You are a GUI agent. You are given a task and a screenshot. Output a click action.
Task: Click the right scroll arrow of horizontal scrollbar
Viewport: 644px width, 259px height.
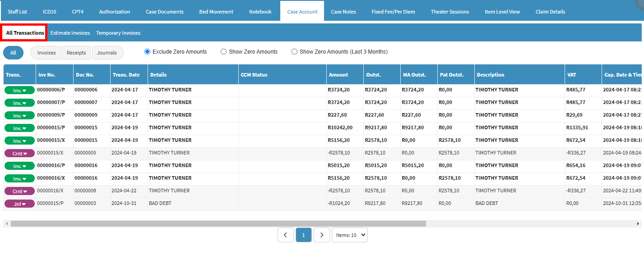point(638,223)
